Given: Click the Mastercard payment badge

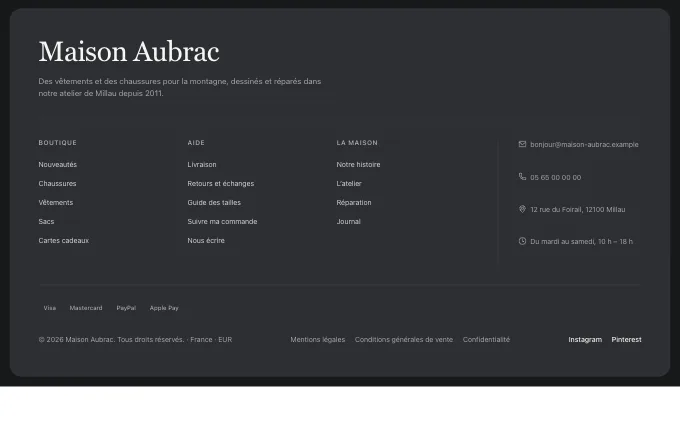Looking at the screenshot, I should 86,308.
